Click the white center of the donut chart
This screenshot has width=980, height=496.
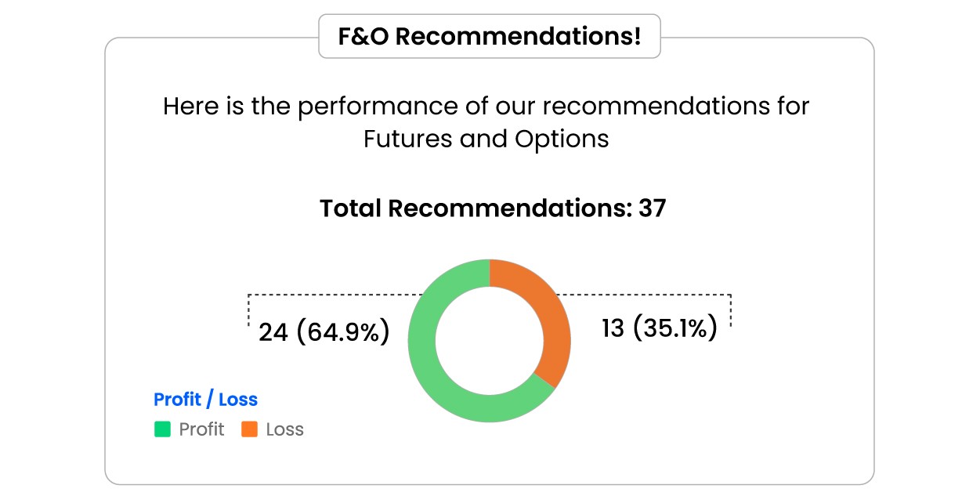(490, 341)
